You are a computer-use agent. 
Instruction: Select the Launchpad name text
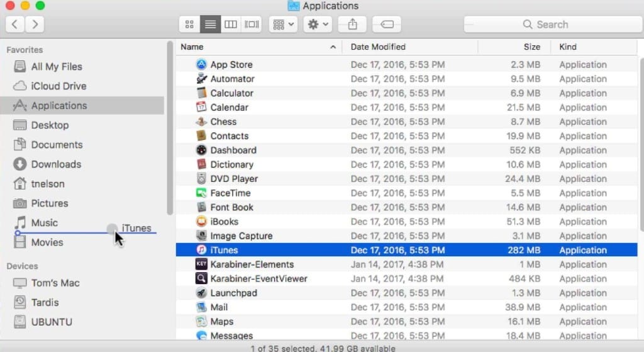coord(234,293)
